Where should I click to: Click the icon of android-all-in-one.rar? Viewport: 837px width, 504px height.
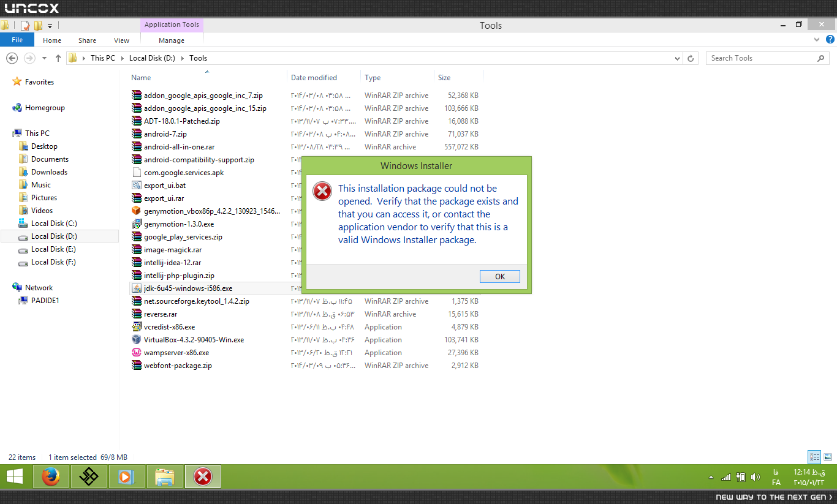tap(137, 147)
